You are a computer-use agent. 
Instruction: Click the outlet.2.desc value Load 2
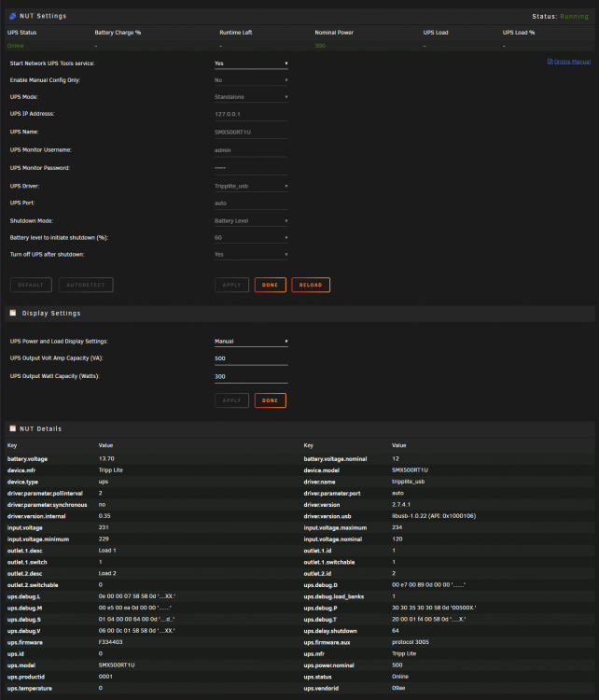tap(107, 574)
